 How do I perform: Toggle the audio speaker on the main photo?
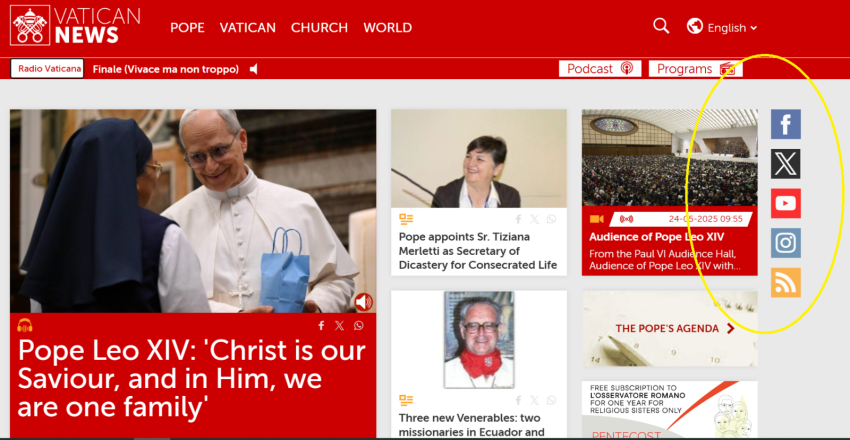[x=363, y=302]
